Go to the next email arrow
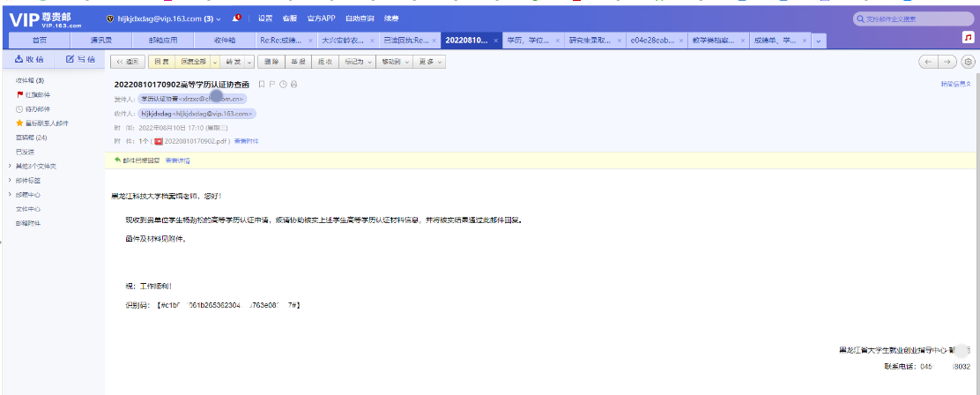The height and width of the screenshot is (395, 980). coord(947,62)
